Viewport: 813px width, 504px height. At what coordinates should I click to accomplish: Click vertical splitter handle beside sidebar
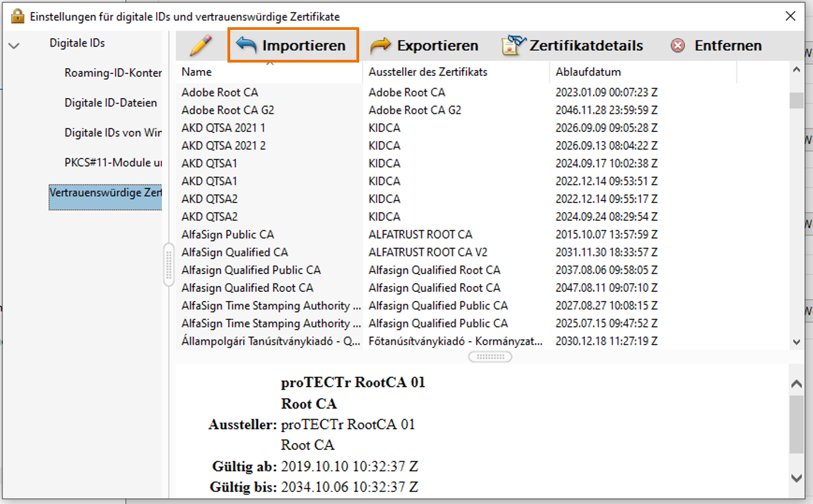[x=169, y=264]
